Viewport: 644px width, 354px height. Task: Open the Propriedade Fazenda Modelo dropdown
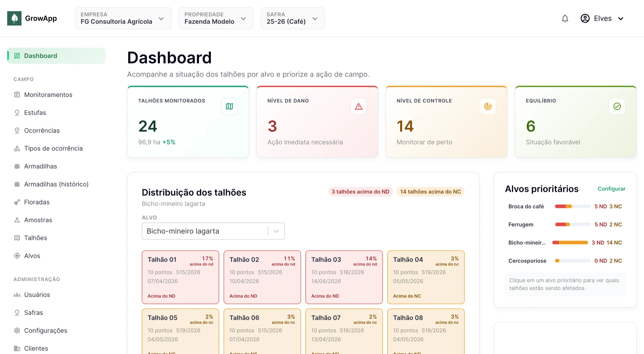coord(216,18)
